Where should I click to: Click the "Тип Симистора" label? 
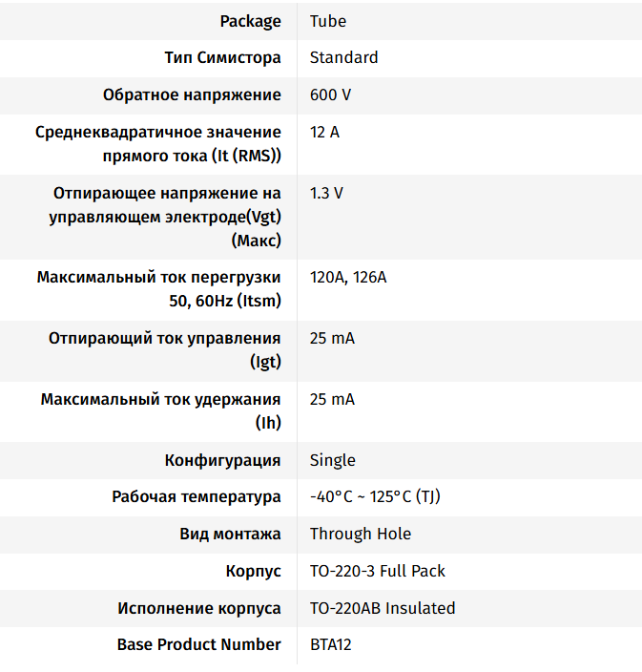point(223,57)
